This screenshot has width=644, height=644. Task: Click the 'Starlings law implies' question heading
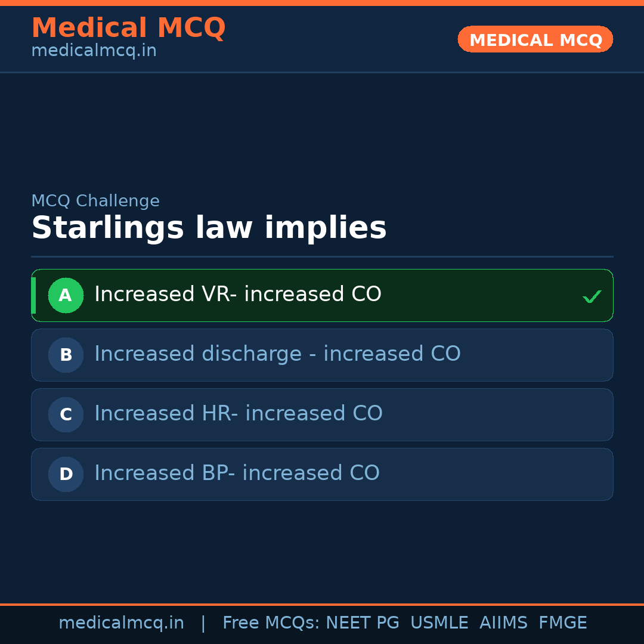(x=209, y=228)
